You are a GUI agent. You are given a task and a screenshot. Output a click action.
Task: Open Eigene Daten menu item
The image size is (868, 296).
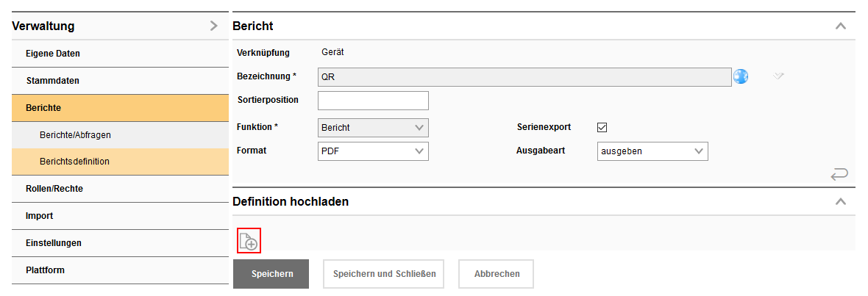[x=53, y=54]
